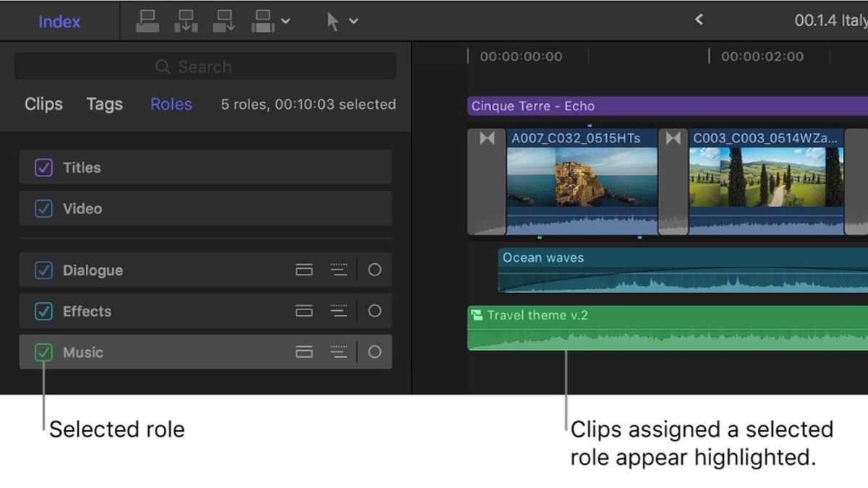868x488 pixels.
Task: Open the Overwrite tool dropdown chevron
Action: tap(284, 20)
